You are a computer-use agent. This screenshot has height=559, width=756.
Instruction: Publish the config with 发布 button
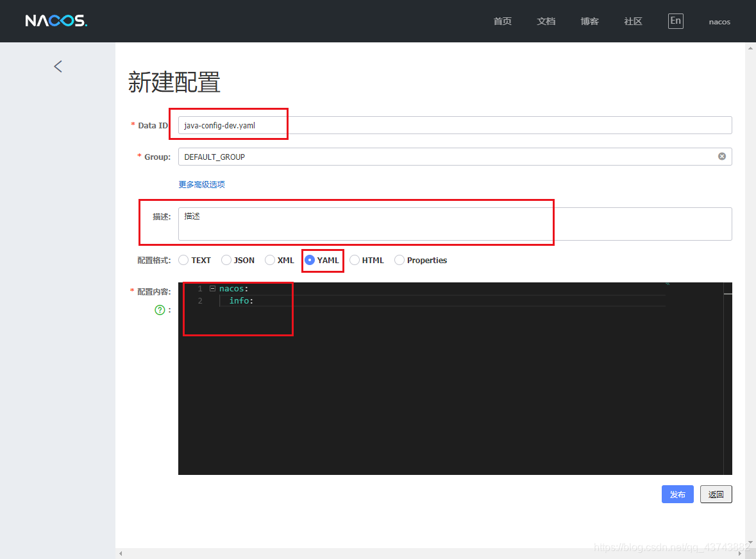click(677, 494)
